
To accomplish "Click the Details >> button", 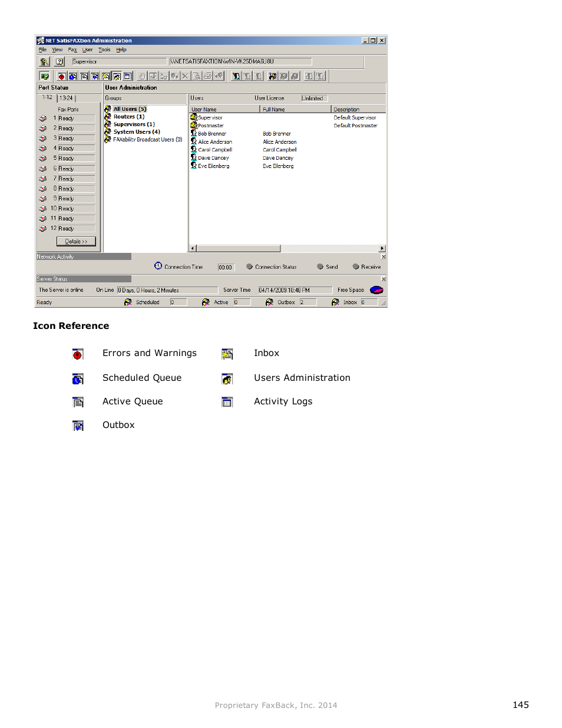I will tap(76, 242).
